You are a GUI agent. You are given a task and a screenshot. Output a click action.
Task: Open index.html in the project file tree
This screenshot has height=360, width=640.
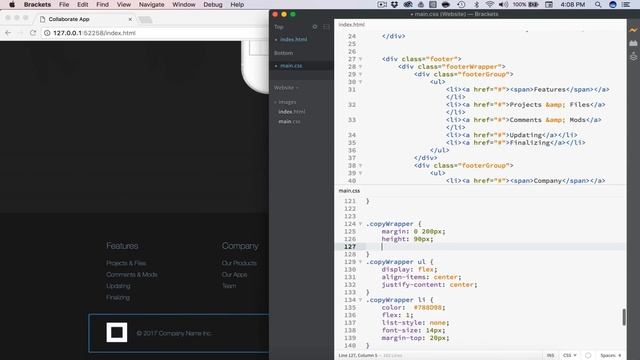click(x=291, y=112)
